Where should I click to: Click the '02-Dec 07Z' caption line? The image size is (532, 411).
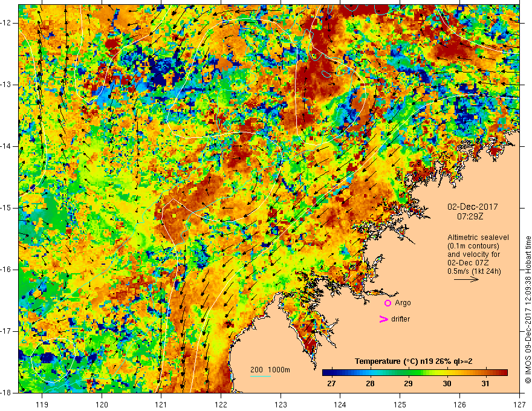point(468,263)
